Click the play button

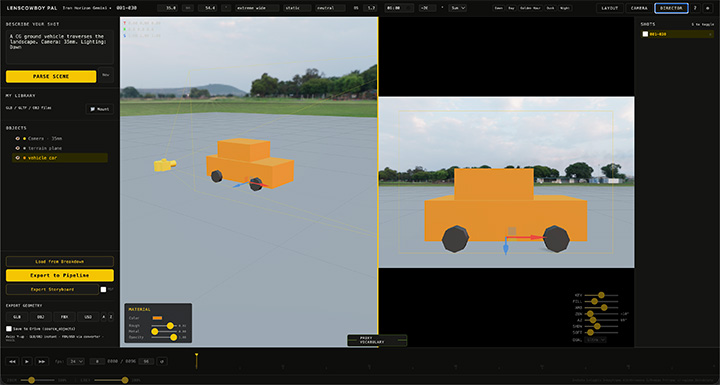27,362
